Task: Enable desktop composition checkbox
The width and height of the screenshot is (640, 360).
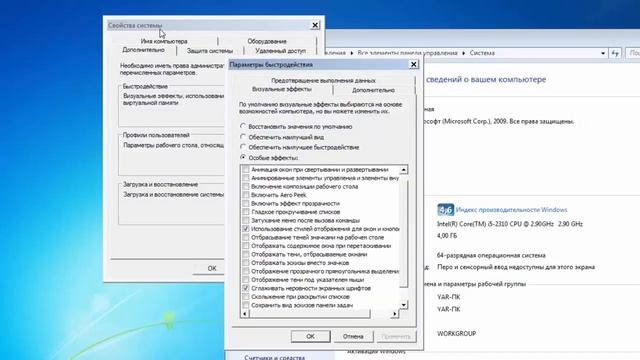Action: 246,187
